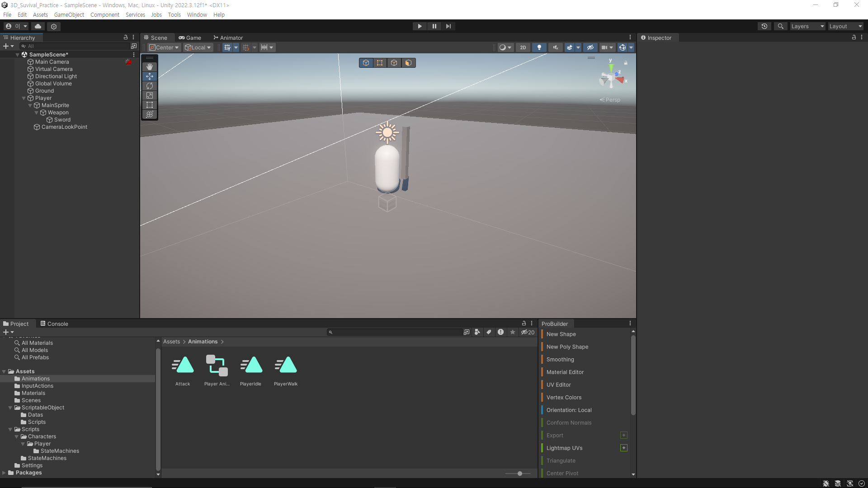Switch ProBuilder to Vertex selection mode

380,63
